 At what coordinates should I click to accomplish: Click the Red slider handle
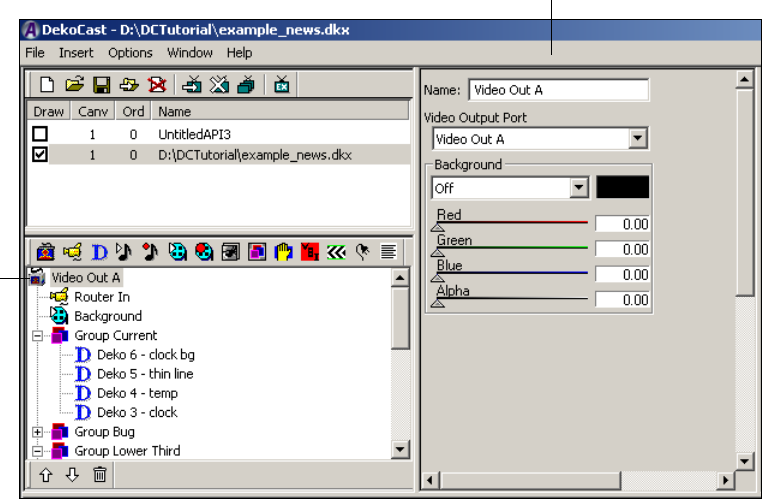point(438,227)
